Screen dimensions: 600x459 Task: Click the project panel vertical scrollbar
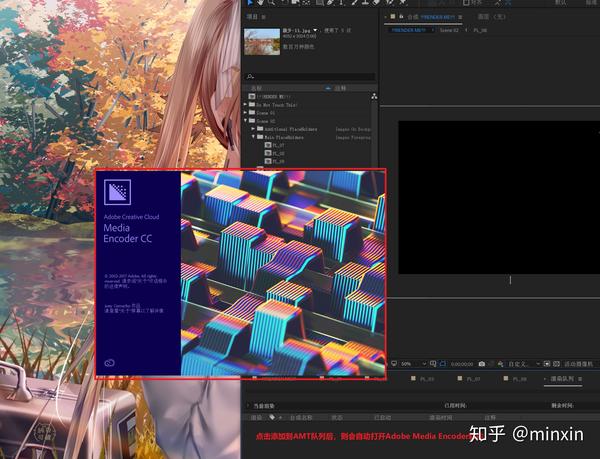tap(374, 134)
